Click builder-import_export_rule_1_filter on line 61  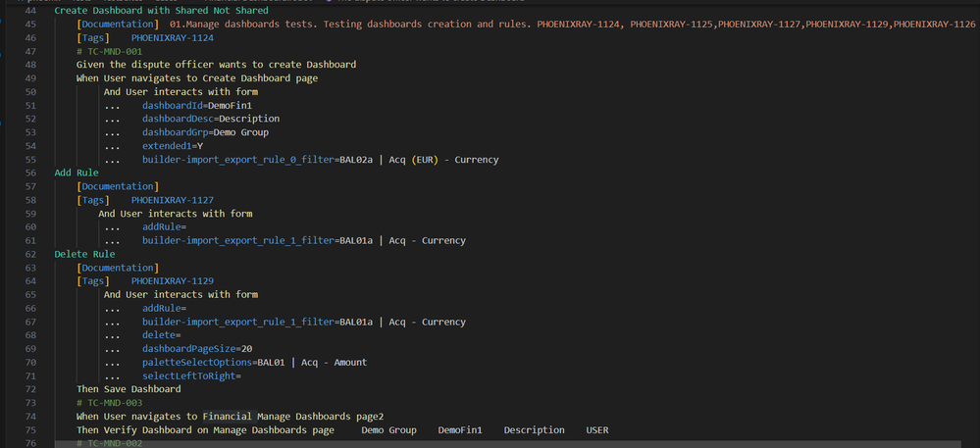238,240
